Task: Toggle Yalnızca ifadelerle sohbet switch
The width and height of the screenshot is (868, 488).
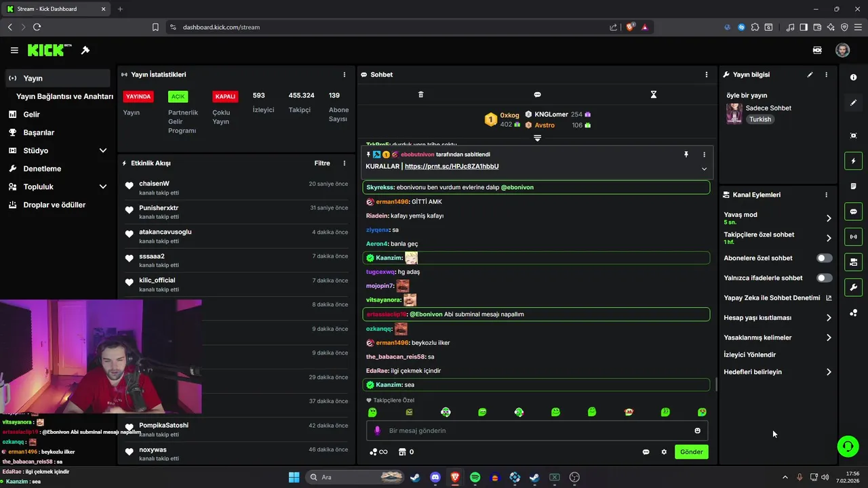Action: [825, 278]
